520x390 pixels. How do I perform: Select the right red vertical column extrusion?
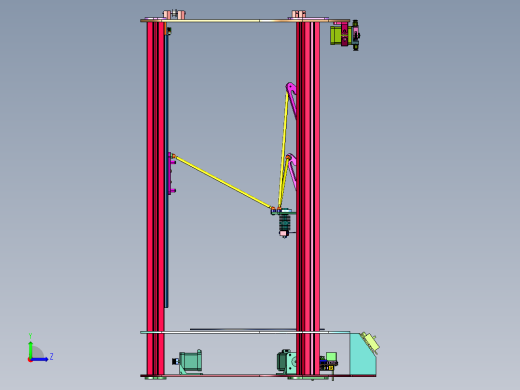tap(308, 198)
